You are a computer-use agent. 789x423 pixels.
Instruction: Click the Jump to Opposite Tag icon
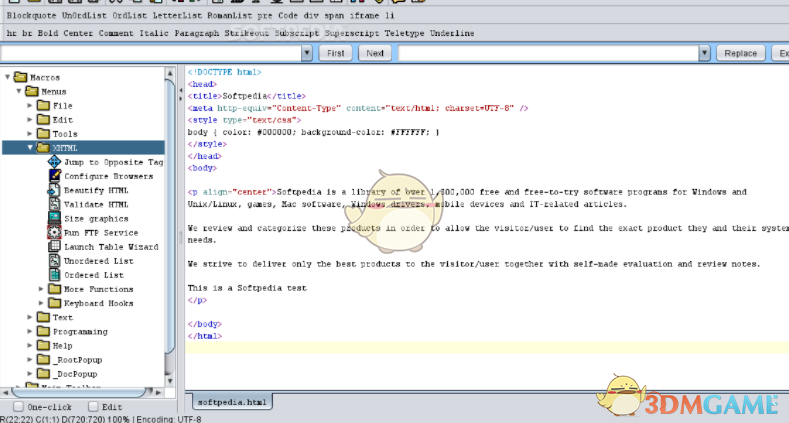pos(54,162)
